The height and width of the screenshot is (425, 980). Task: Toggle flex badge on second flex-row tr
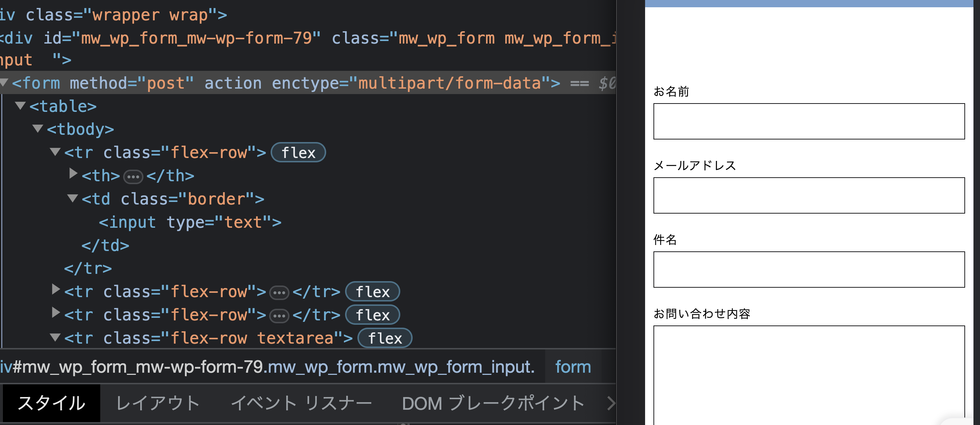click(372, 292)
